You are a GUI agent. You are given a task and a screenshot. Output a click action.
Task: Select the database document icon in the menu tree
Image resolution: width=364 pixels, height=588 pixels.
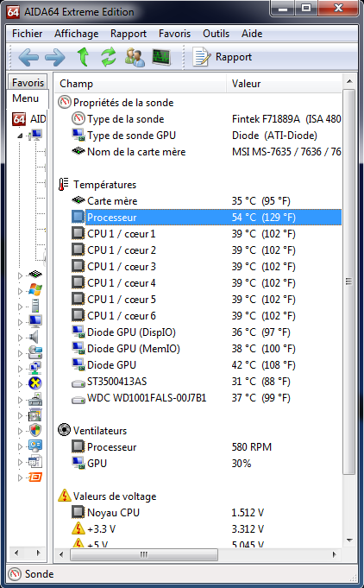35,462
